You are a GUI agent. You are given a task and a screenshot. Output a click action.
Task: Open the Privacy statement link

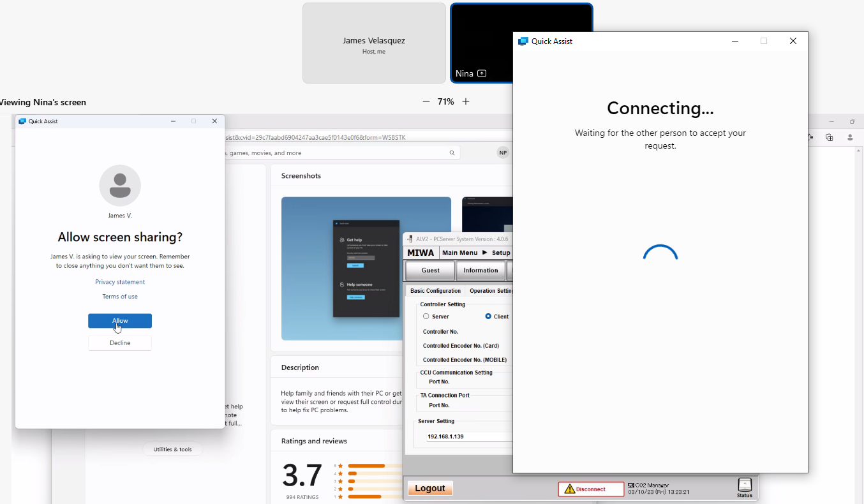[x=120, y=282]
